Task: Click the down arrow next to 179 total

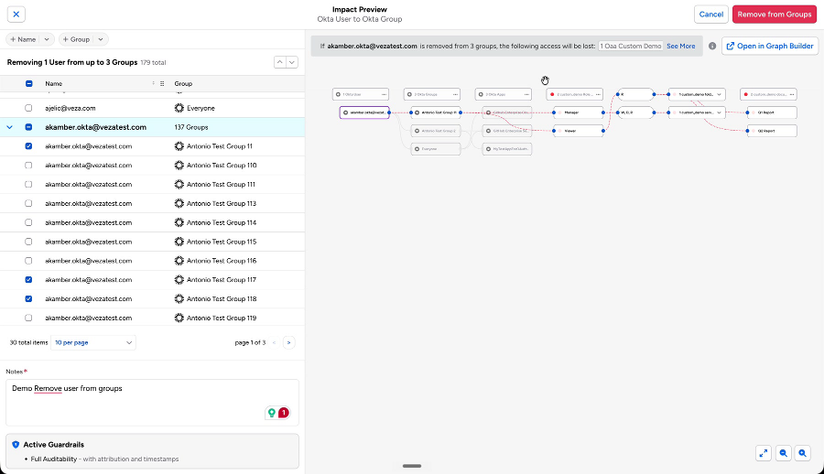Action: [292, 63]
